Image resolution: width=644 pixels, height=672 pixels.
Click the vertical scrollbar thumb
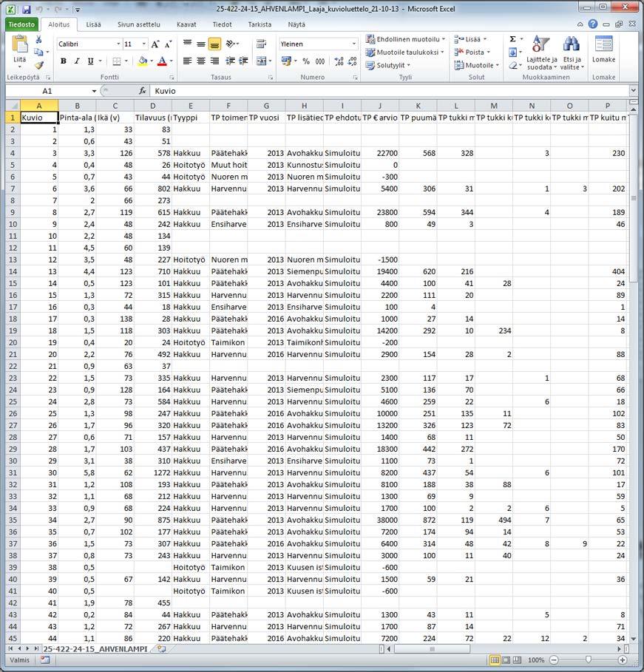click(x=634, y=197)
